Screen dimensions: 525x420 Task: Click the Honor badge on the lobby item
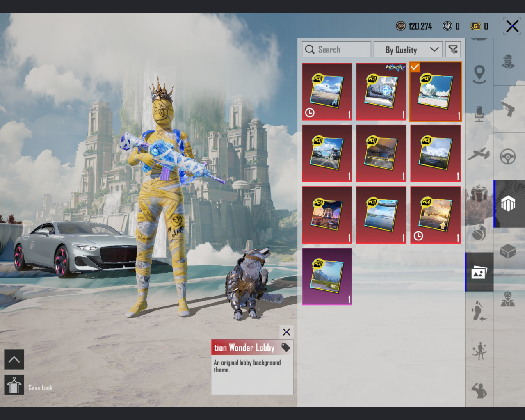pyautogui.click(x=395, y=67)
